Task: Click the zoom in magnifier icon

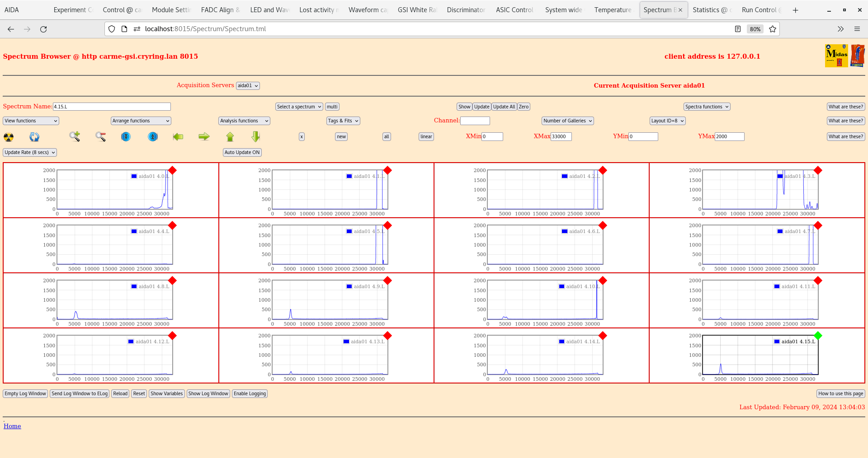Action: (75, 136)
